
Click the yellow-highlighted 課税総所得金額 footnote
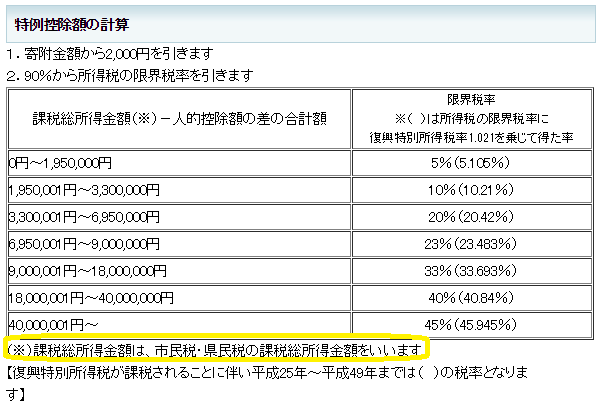pos(215,350)
